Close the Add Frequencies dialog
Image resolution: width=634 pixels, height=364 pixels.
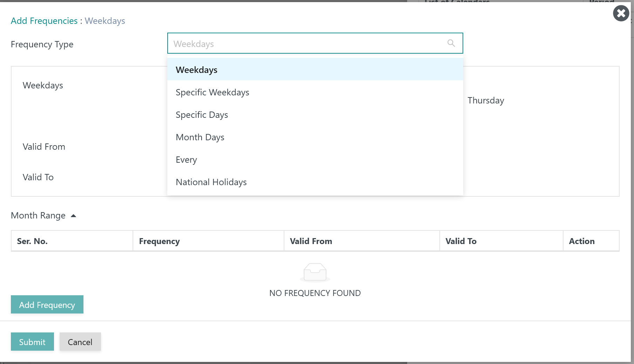tap(621, 13)
